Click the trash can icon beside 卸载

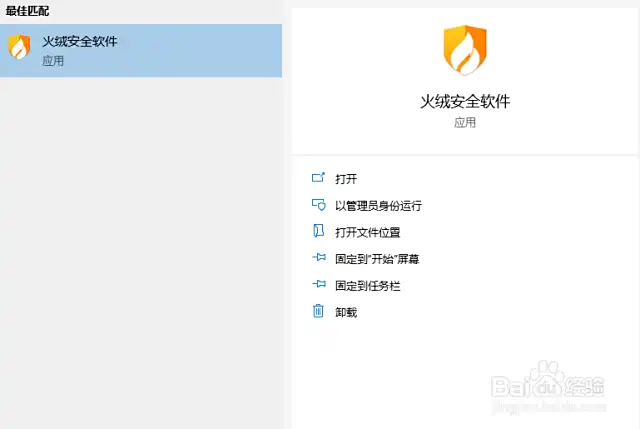click(319, 311)
